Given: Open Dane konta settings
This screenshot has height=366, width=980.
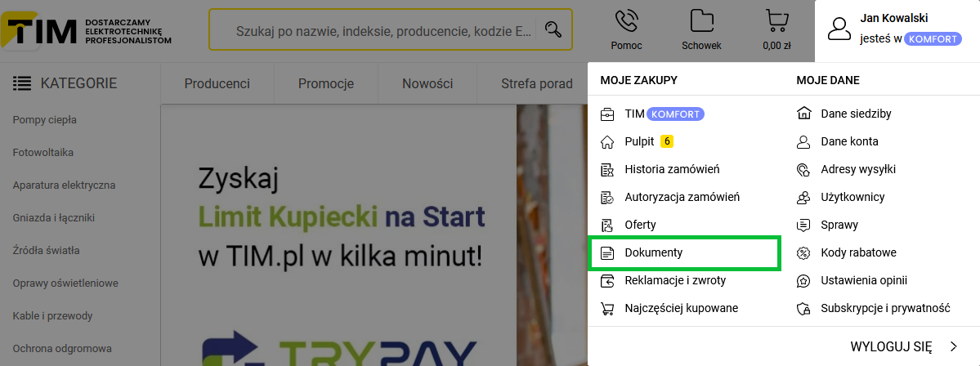Looking at the screenshot, I should click(x=849, y=142).
